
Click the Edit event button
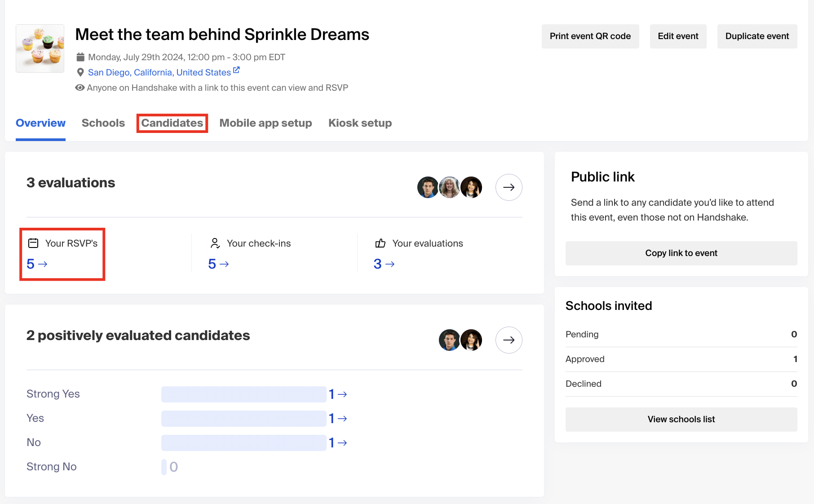(x=678, y=36)
